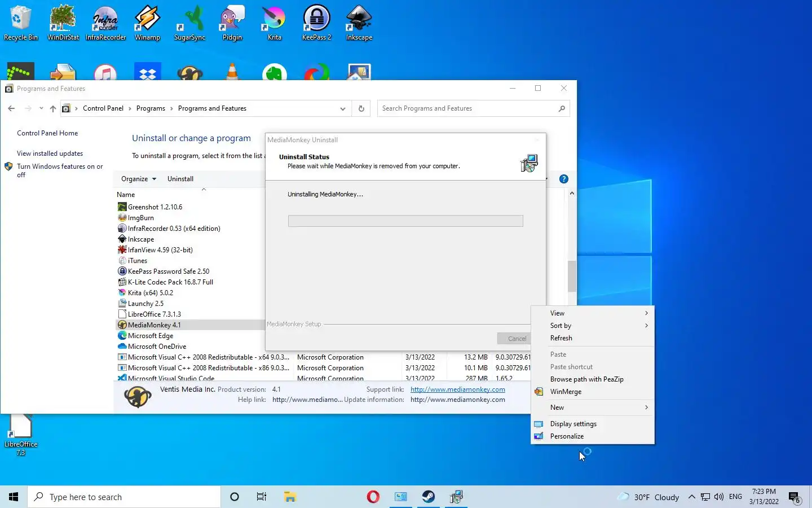Click the Search Programs and Features field
The image size is (812, 508).
coord(468,108)
